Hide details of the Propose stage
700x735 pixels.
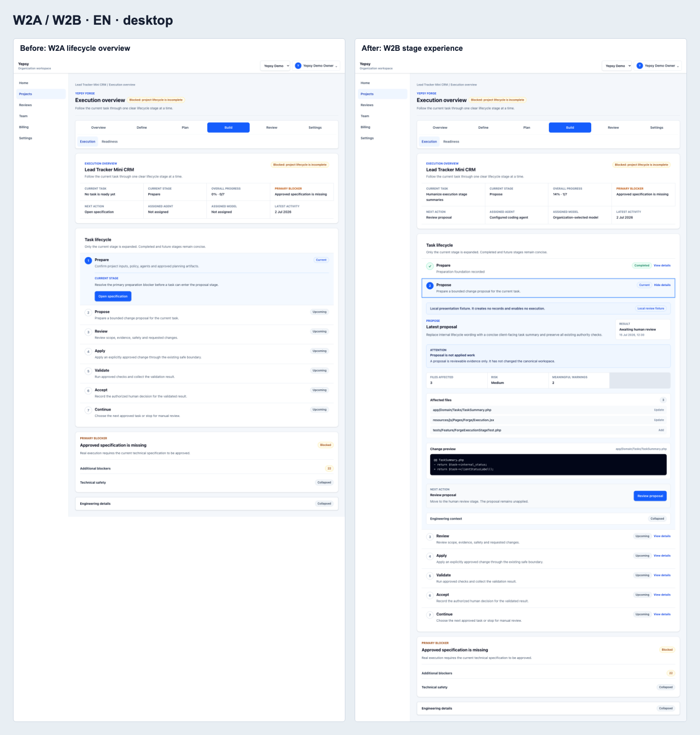coord(662,285)
